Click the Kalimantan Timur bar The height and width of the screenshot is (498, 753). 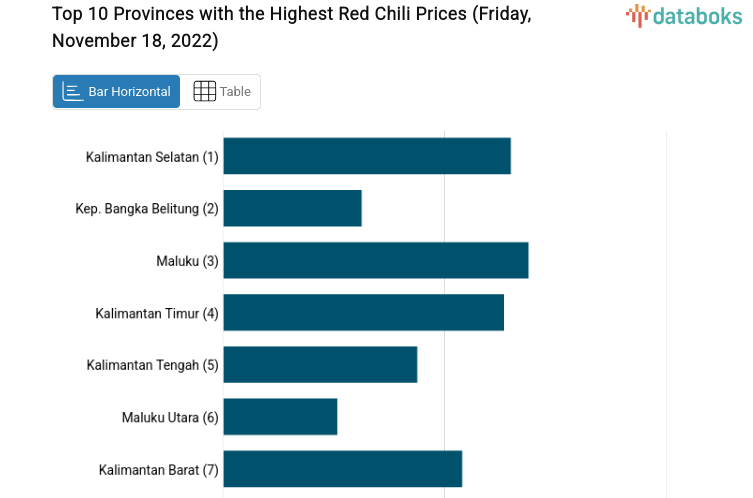(x=363, y=312)
